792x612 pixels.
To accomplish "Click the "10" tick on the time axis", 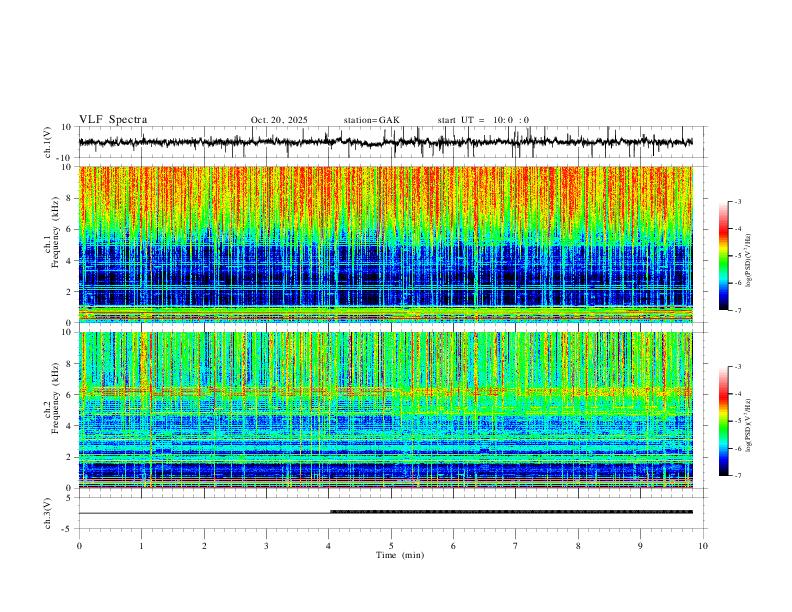I will coord(703,546).
